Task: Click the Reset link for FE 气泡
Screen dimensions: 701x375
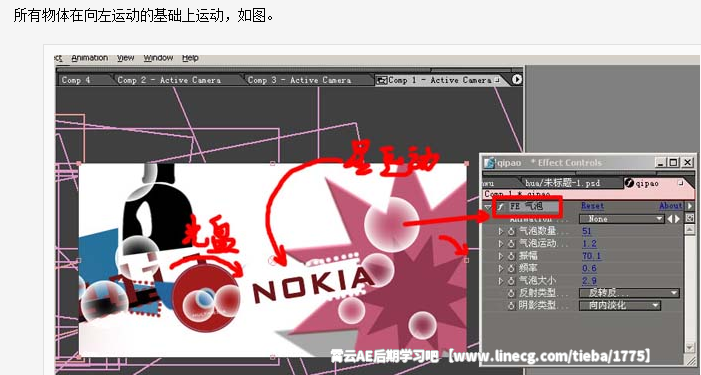Action: 592,206
